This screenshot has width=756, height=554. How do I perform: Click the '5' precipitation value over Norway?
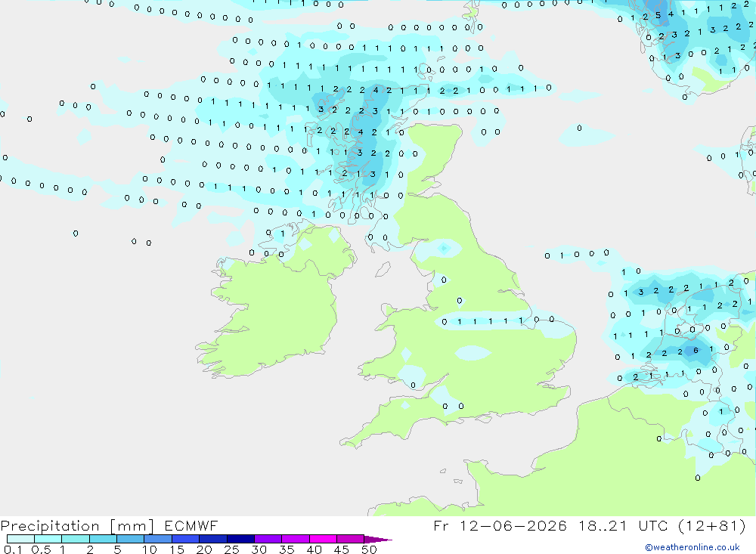pos(658,15)
